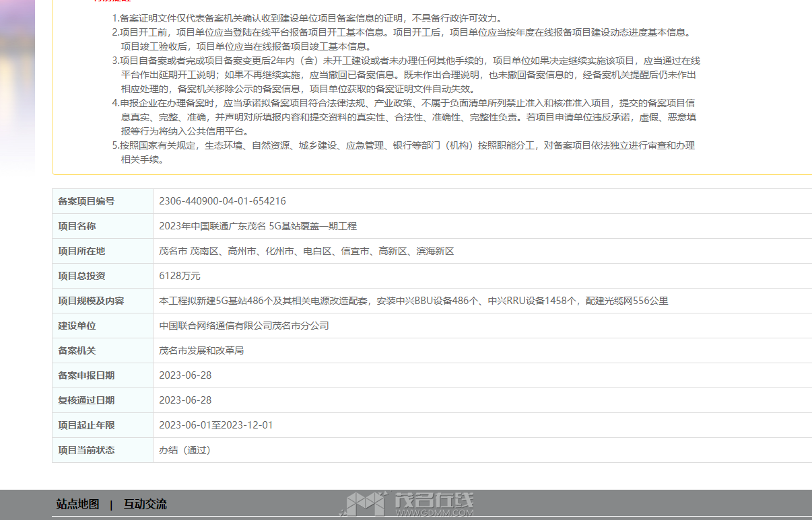Click the 建设单位 label cell
This screenshot has height=520, width=812.
point(102,326)
